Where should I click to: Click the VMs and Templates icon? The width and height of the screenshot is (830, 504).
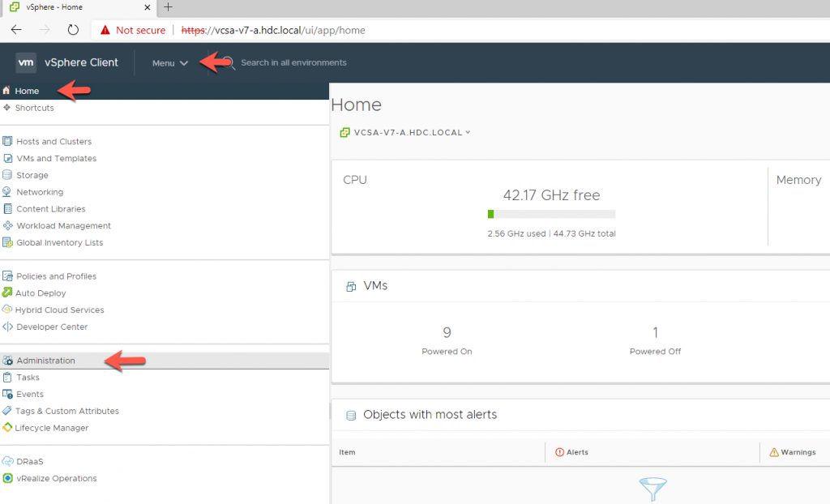pos(7,158)
